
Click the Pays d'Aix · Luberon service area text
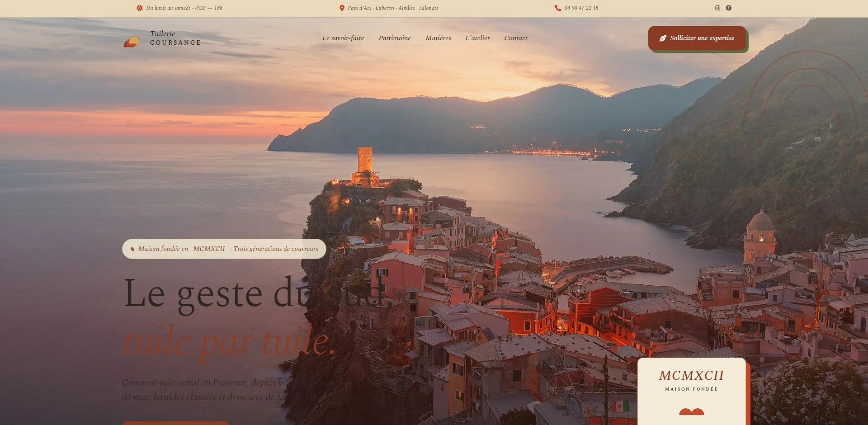[393, 8]
